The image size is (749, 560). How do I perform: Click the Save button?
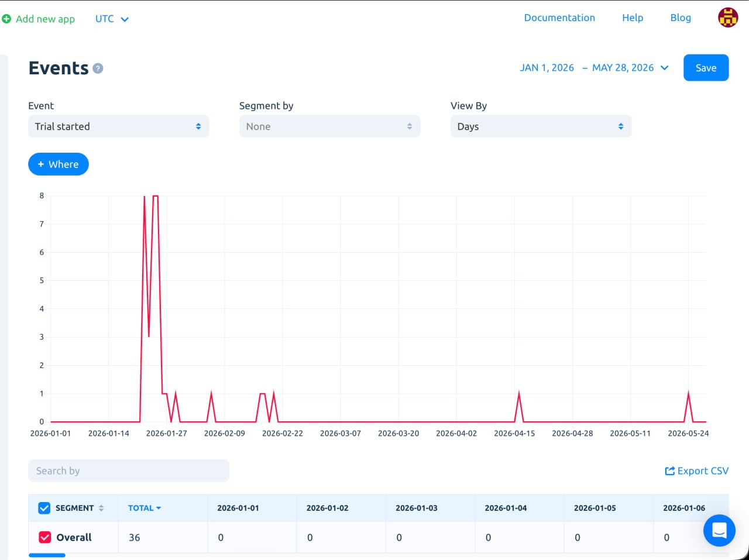click(706, 68)
